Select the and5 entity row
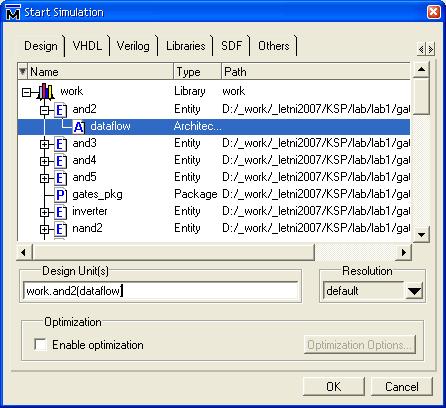Viewport: 446px width, 408px height. tap(214, 178)
